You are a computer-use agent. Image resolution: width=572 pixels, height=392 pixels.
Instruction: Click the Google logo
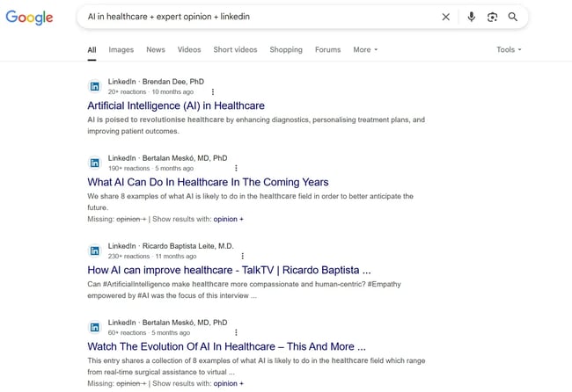(x=29, y=18)
